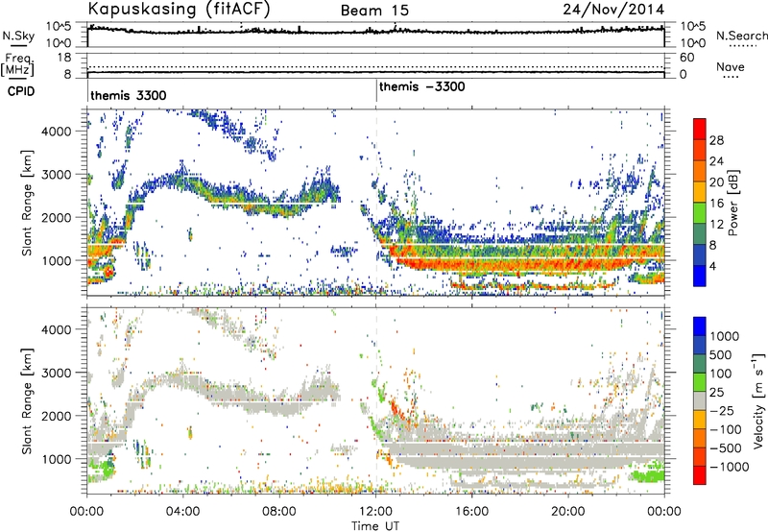Viewport: 768px width, 532px height.
Task: Click the 'themis -3300' CPID marker text
Action: [x=422, y=86]
